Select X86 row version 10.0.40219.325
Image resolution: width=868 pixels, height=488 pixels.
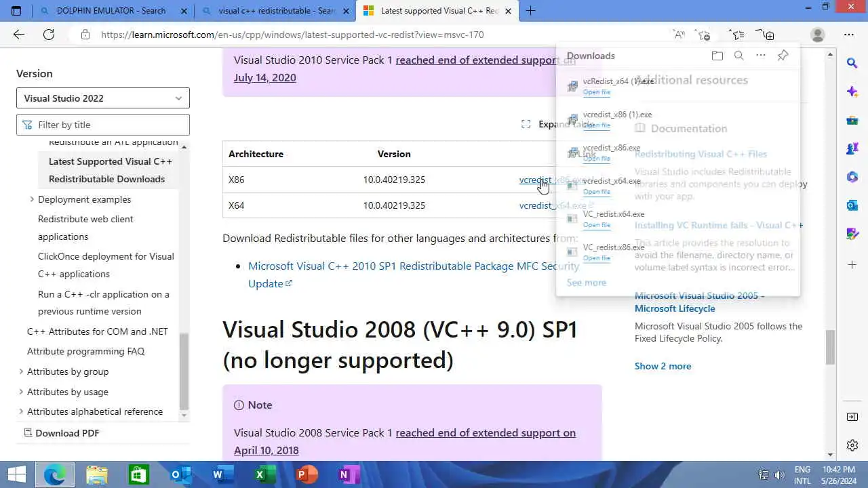pyautogui.click(x=394, y=180)
